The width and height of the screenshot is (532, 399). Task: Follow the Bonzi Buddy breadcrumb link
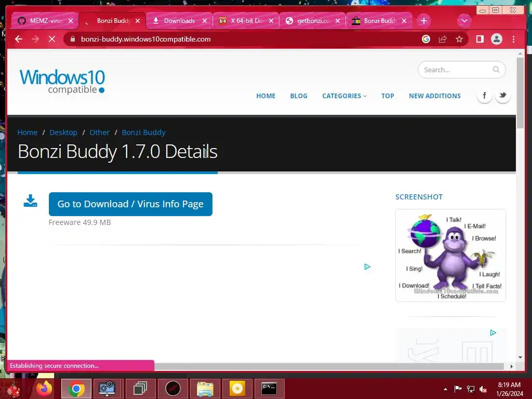click(143, 132)
